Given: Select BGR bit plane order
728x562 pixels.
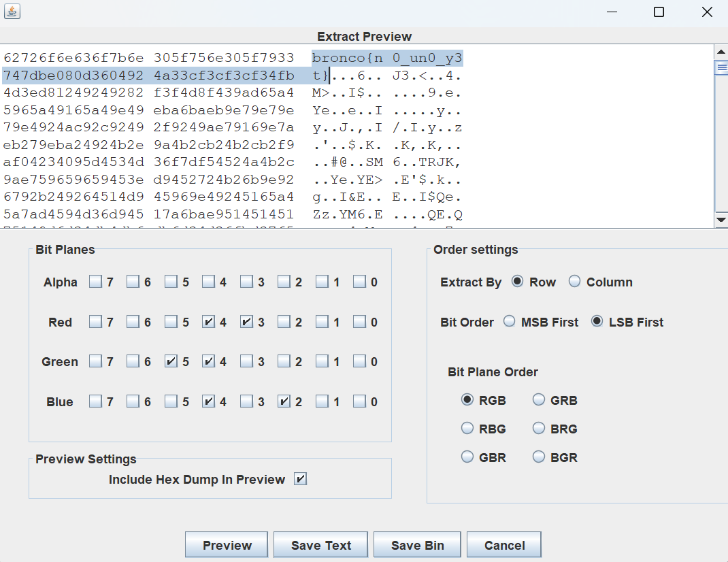Looking at the screenshot, I should click(x=539, y=457).
